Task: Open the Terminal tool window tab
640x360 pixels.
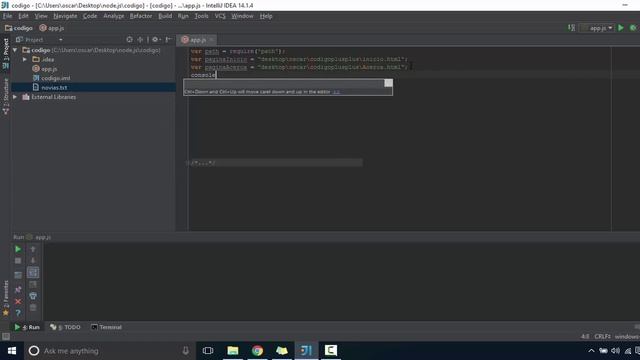Action: [x=106, y=327]
